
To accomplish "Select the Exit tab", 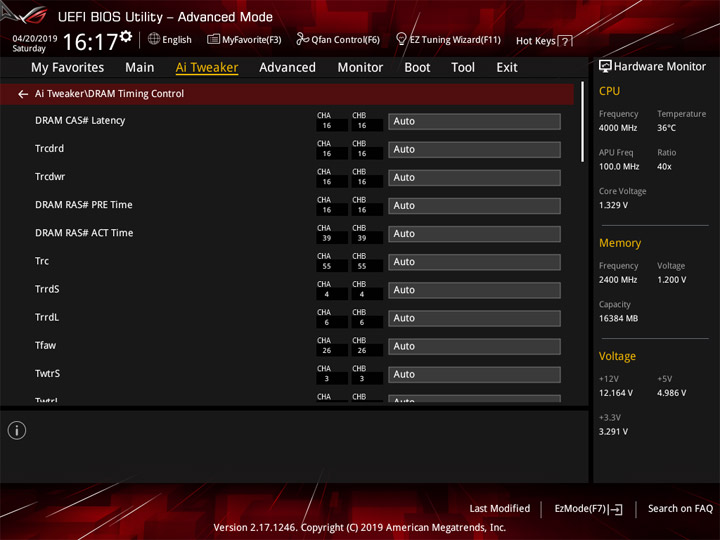I will [507, 68].
